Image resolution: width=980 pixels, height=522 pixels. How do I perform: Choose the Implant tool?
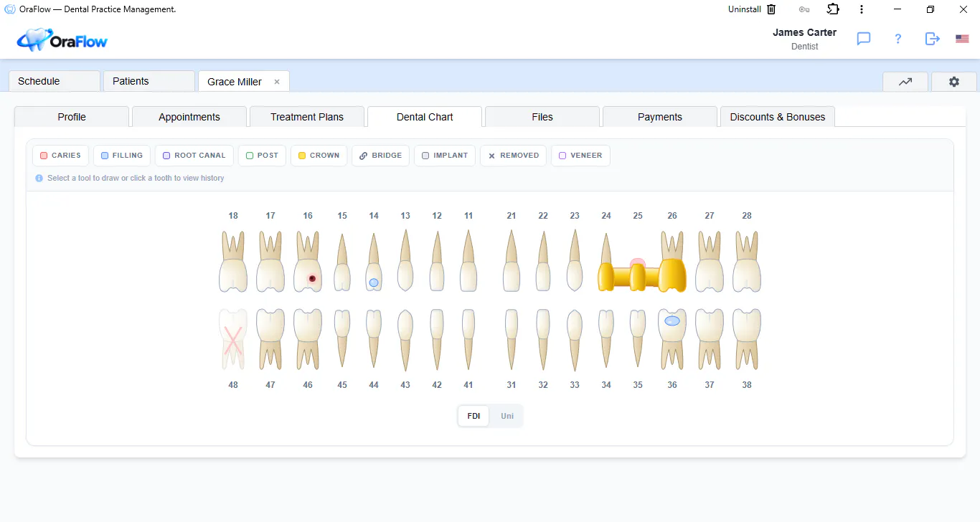click(445, 156)
